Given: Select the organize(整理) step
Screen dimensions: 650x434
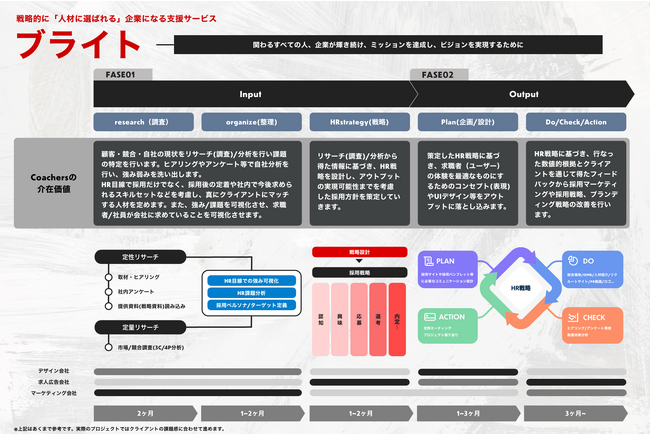Looking at the screenshot, I should point(252,122).
